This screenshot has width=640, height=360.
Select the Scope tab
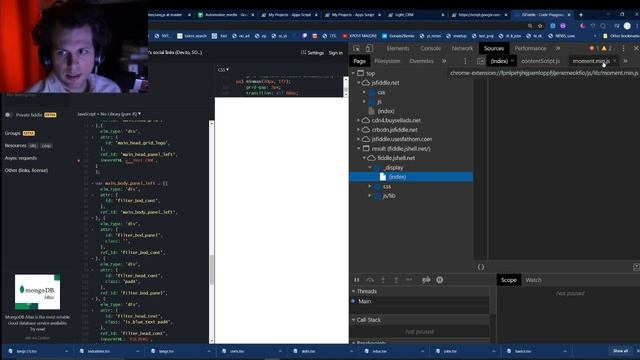(x=509, y=280)
